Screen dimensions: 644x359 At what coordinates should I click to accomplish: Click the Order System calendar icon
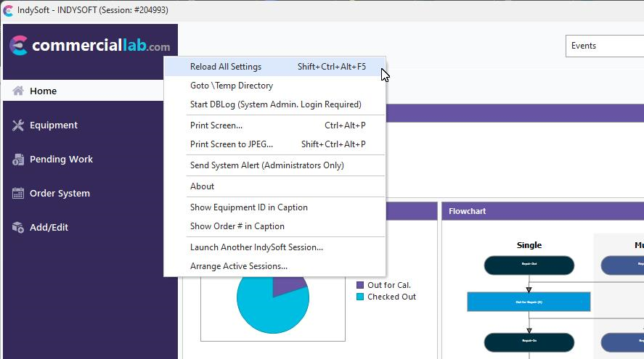(x=18, y=194)
